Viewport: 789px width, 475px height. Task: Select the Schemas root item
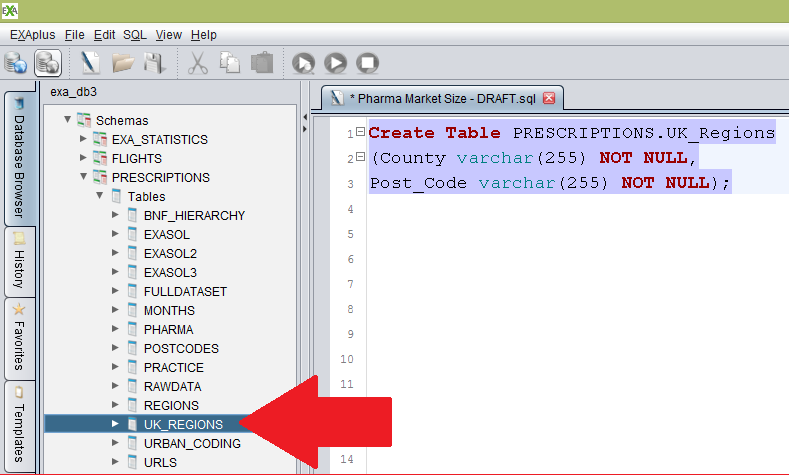(122, 121)
